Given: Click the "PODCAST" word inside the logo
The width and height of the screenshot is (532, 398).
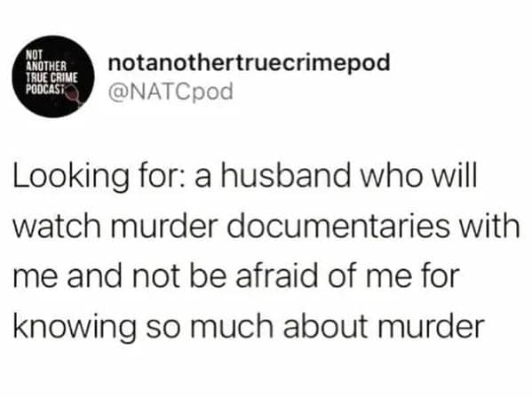Looking at the screenshot, I should click(45, 89).
